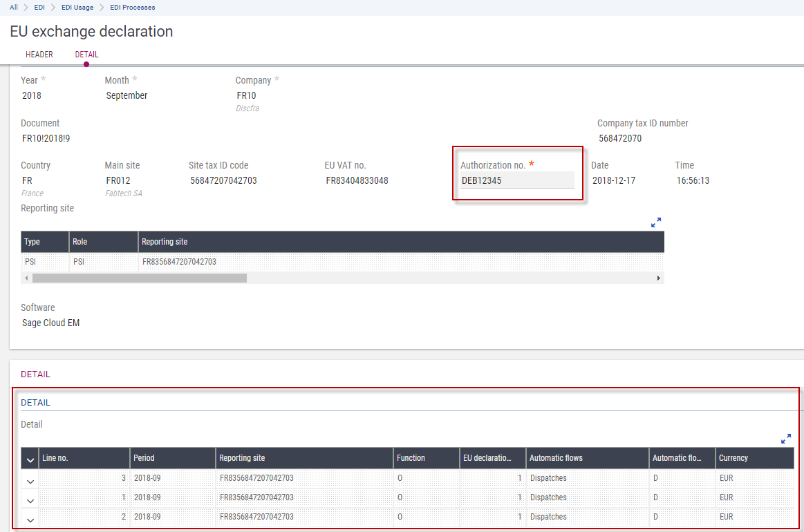Viewport: 804px width, 532px height.
Task: Maximize the Detail grid with expand icon
Action: [786, 439]
